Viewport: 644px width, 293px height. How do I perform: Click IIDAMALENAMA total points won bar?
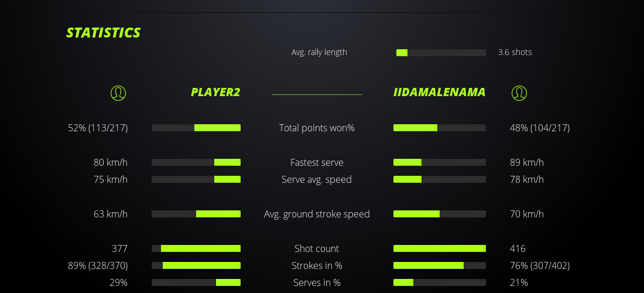(x=440, y=128)
